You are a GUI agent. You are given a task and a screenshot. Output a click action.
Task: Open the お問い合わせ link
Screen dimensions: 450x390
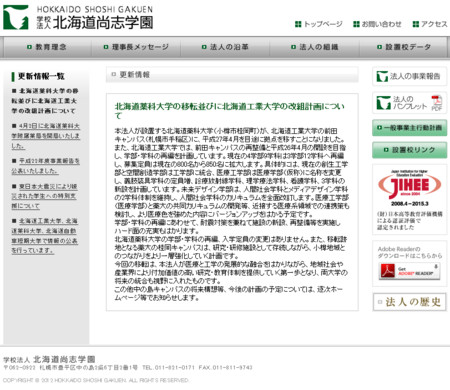click(x=377, y=24)
